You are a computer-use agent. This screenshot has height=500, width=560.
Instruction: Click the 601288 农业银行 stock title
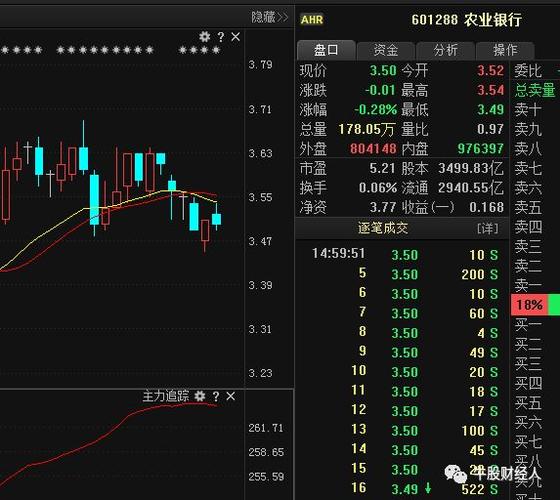coord(466,20)
